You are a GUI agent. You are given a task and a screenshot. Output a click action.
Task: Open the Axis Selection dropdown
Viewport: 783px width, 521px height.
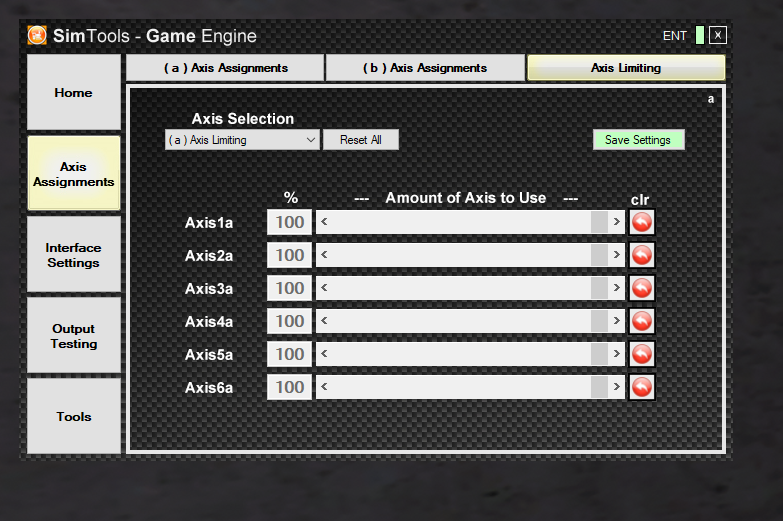coord(242,140)
